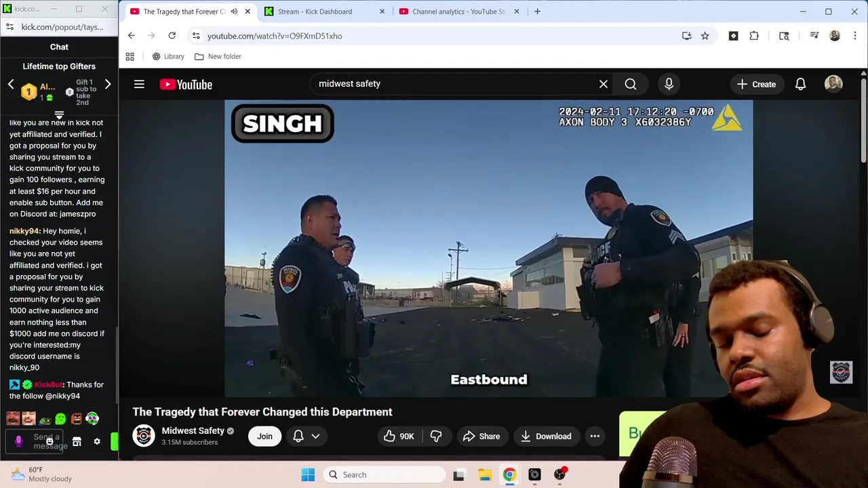Open Chrome extensions puzzle menu

754,36
